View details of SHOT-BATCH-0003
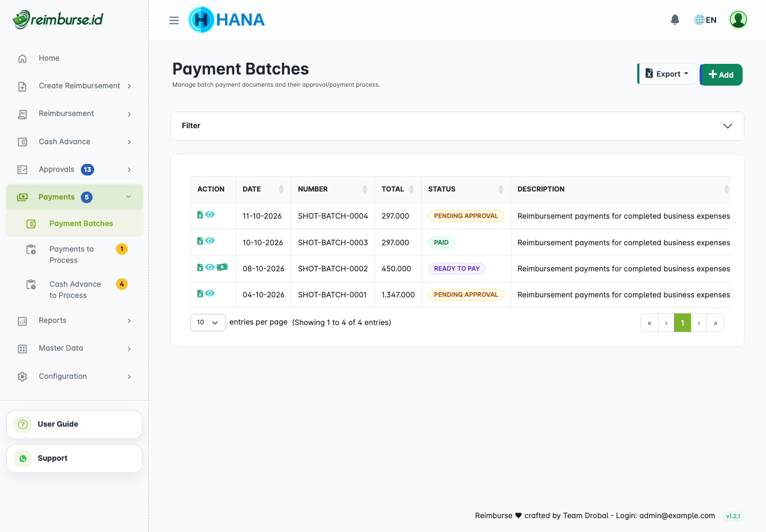This screenshot has width=766, height=532. (210, 240)
